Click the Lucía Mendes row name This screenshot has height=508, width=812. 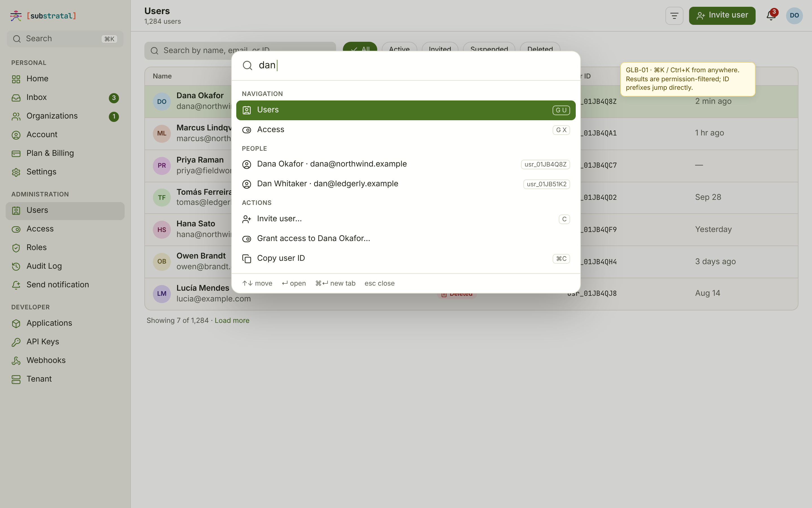tap(203, 288)
